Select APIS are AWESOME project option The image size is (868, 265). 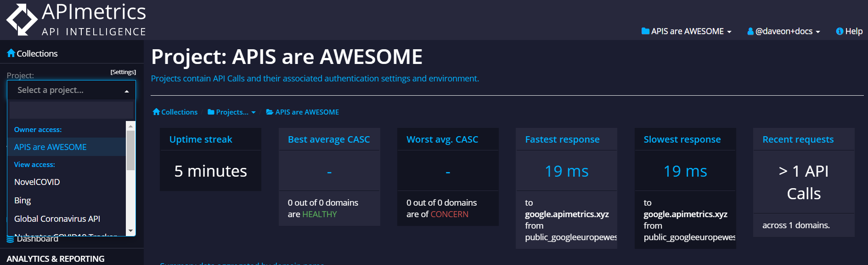tap(67, 147)
